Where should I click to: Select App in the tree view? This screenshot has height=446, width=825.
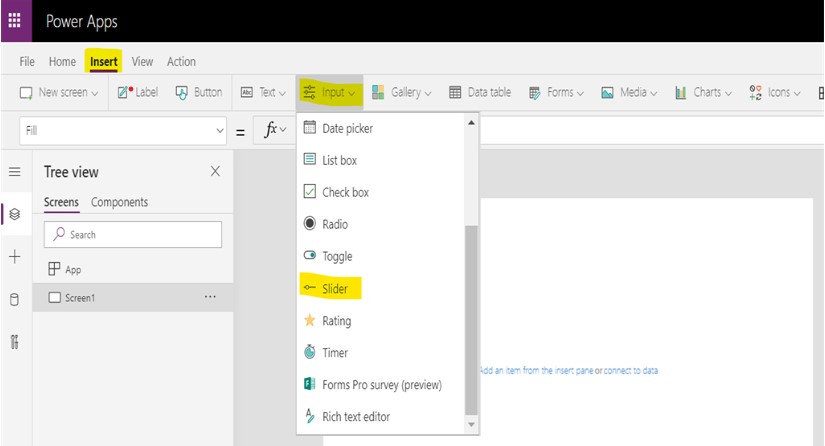(133, 269)
